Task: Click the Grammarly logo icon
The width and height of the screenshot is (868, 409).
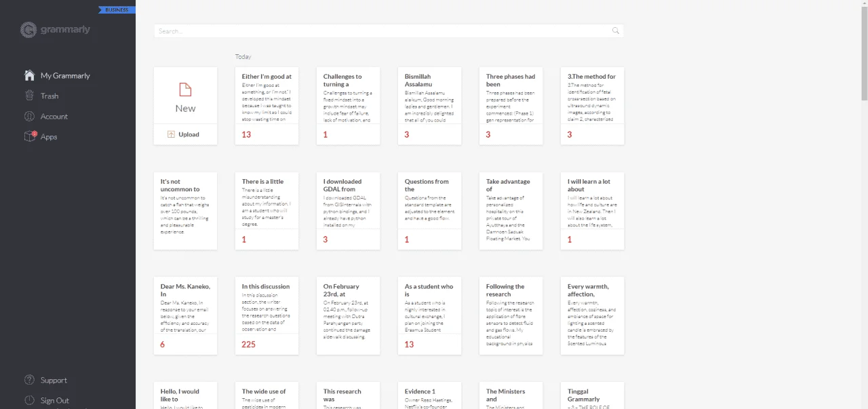Action: point(28,30)
